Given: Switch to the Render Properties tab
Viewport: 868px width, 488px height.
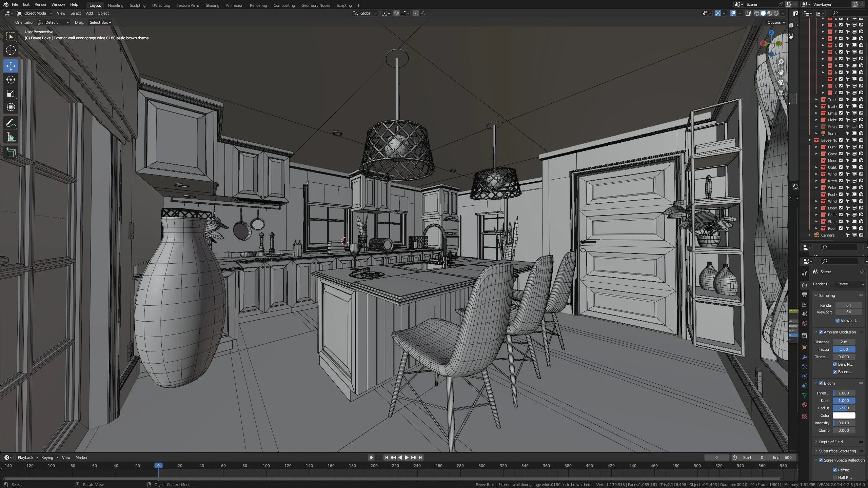Looking at the screenshot, I should coord(805,286).
